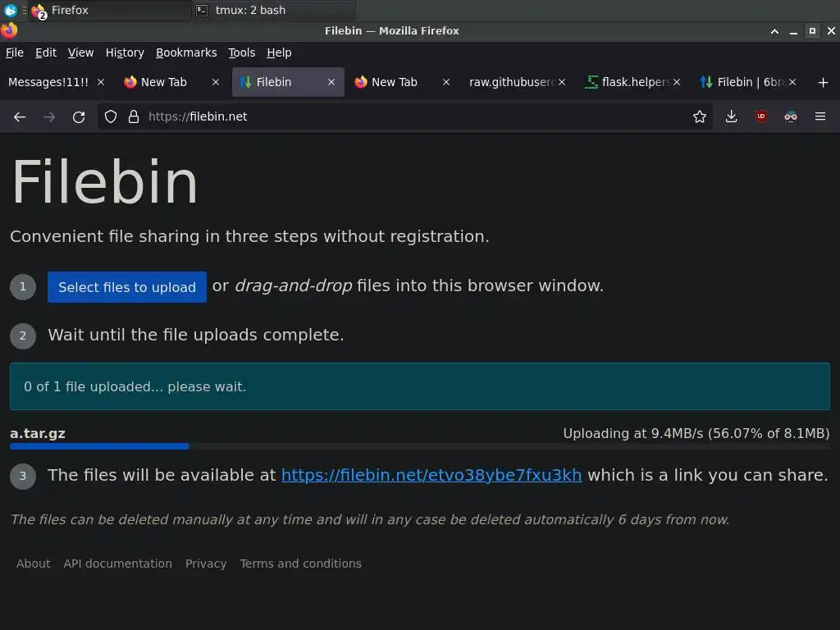
Task: Click the a.tar.gz file name
Action: [x=38, y=433]
